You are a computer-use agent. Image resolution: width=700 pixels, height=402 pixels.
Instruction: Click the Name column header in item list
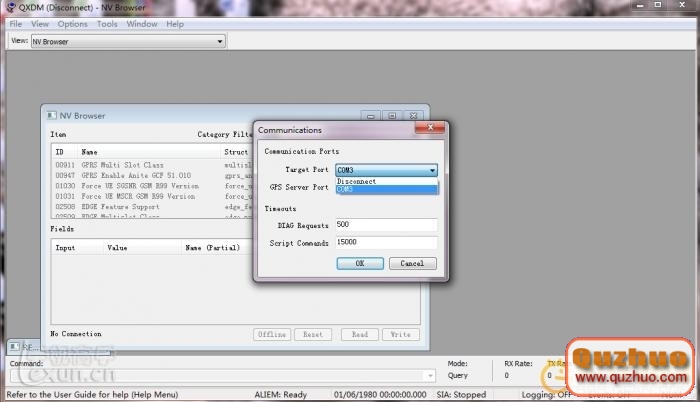[x=150, y=152]
